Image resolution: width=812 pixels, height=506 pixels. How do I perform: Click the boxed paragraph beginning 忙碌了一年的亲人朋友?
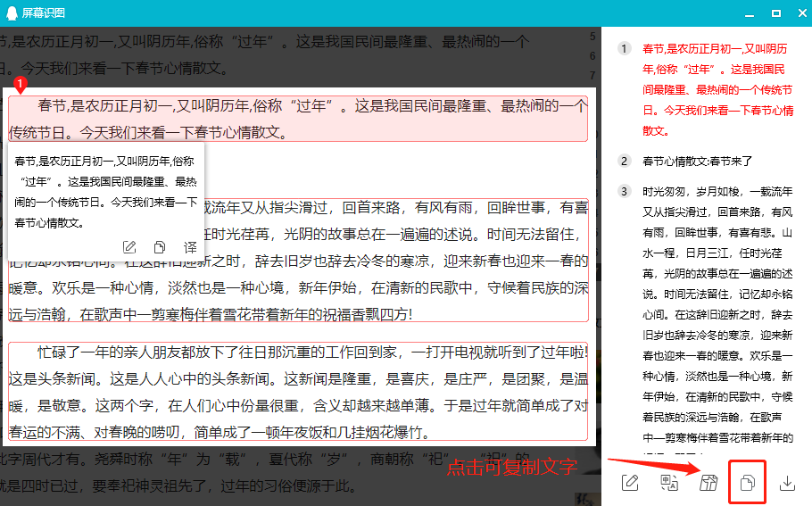click(x=298, y=392)
